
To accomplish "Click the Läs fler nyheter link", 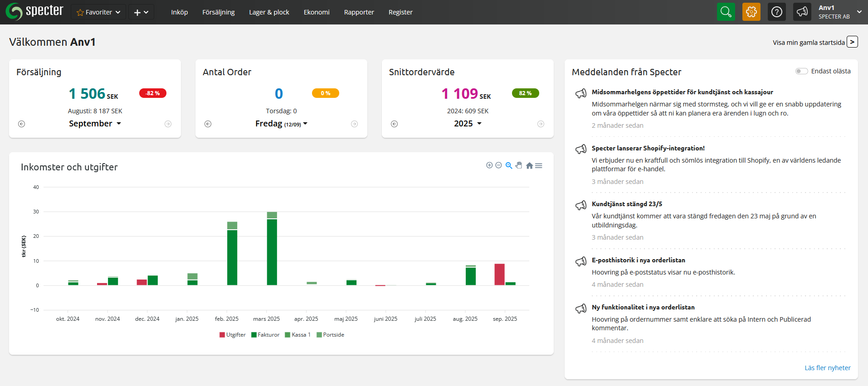I will (x=827, y=368).
